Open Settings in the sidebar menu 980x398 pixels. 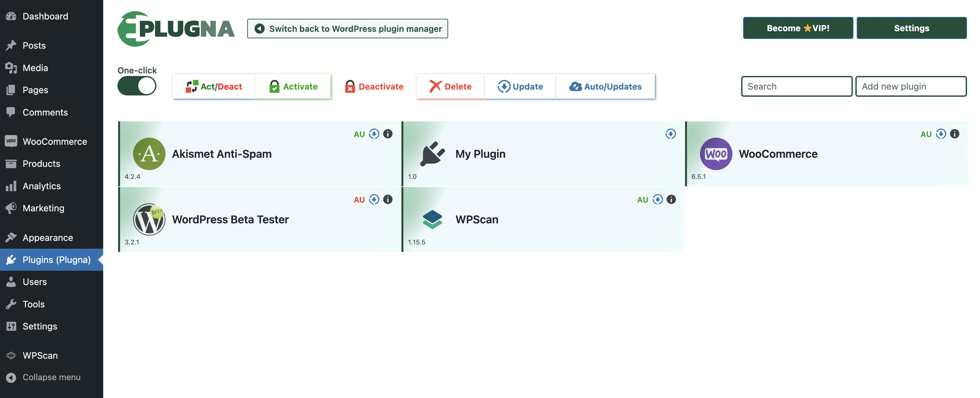[x=51, y=326]
